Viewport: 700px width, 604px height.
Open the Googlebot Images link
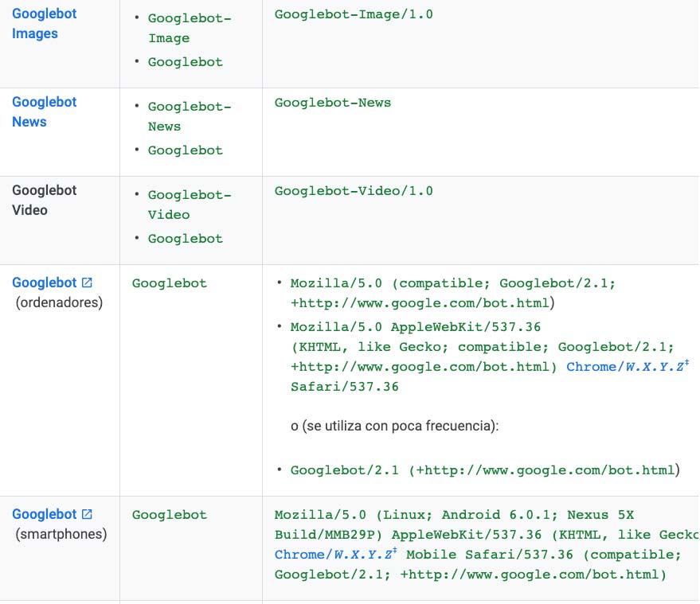(44, 24)
